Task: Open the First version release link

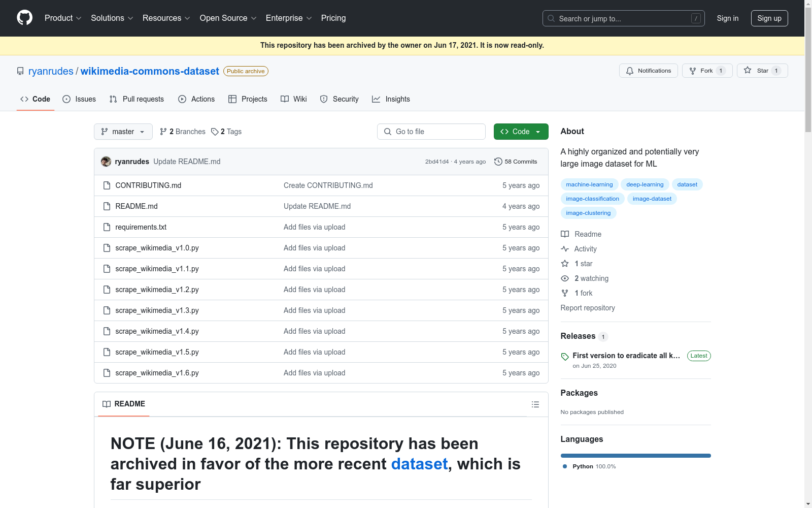Action: coord(626,356)
